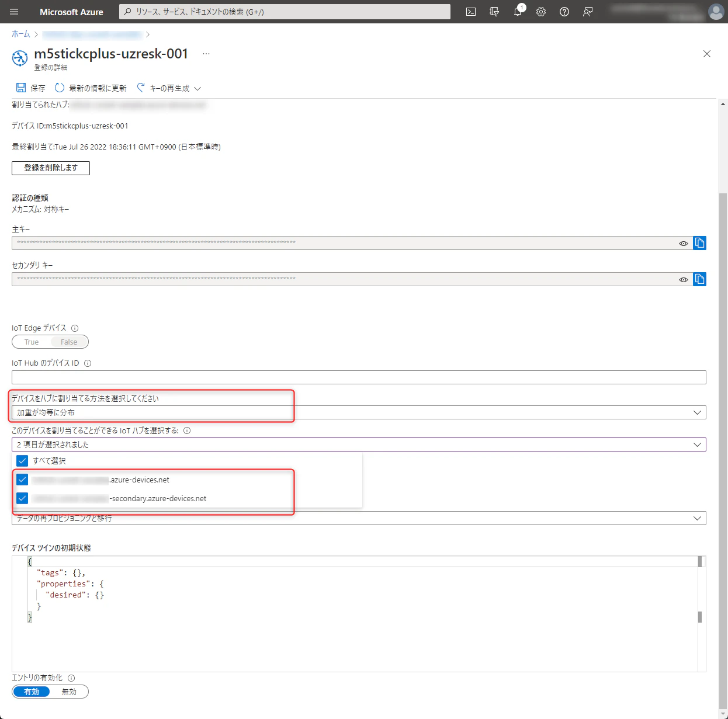
Task: Show info tooltip for IoT Hub のデバイス ID
Action: coord(88,363)
